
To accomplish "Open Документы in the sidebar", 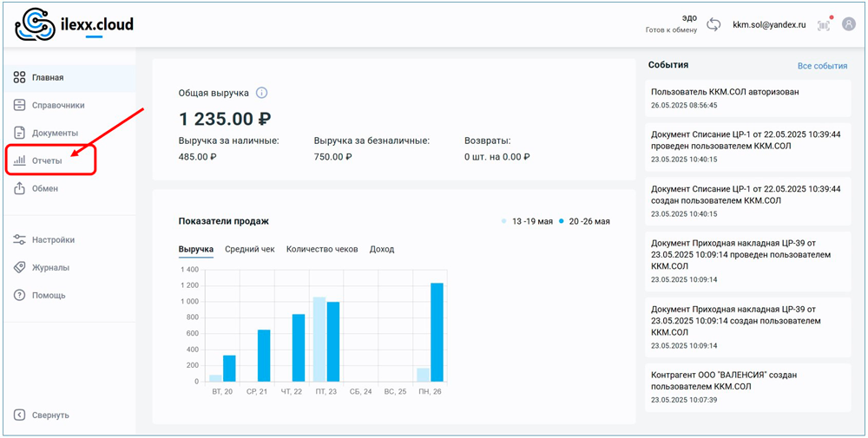I will (x=55, y=133).
